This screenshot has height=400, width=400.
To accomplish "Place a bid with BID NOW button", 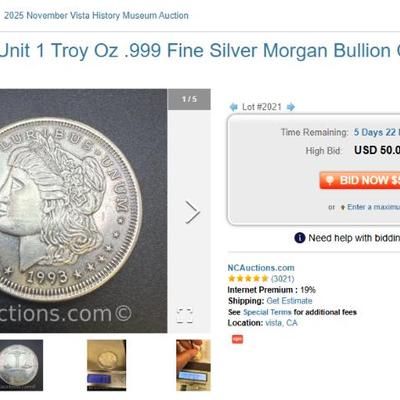I will pos(360,180).
